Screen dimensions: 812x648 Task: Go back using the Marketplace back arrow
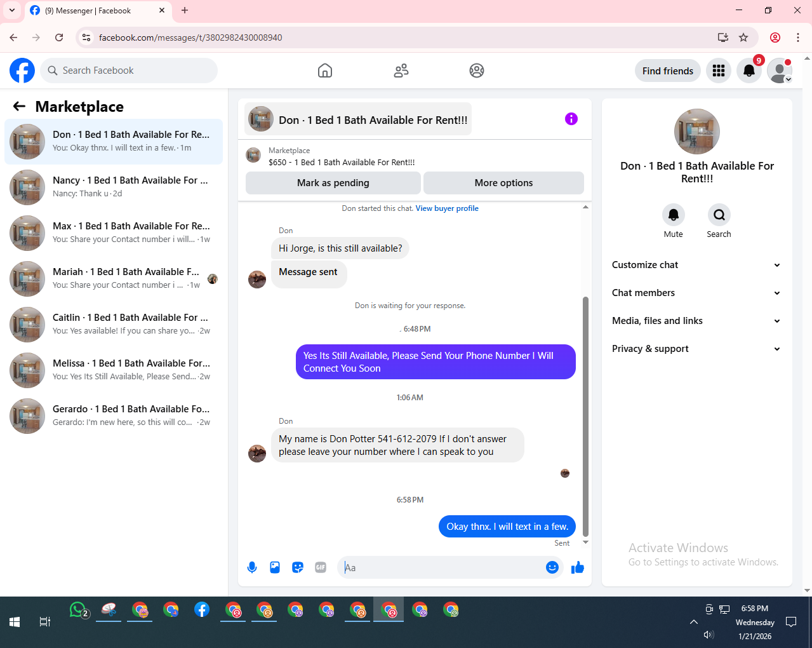pyautogui.click(x=20, y=107)
